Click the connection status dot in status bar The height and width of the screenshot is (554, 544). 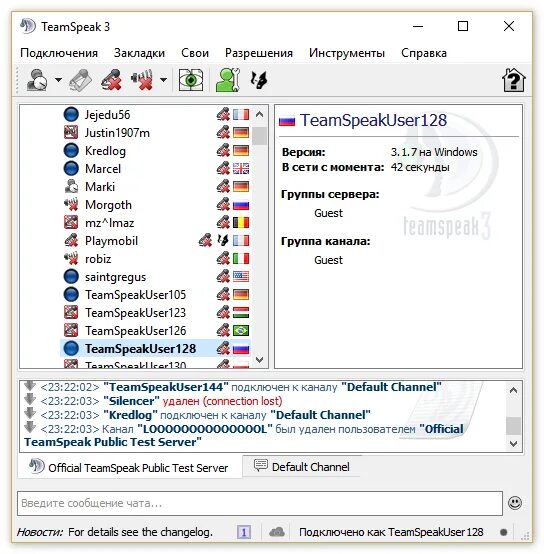(504, 532)
